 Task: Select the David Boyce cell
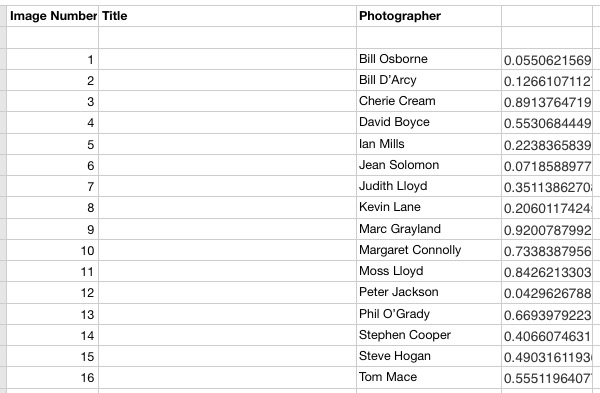[x=429, y=123]
